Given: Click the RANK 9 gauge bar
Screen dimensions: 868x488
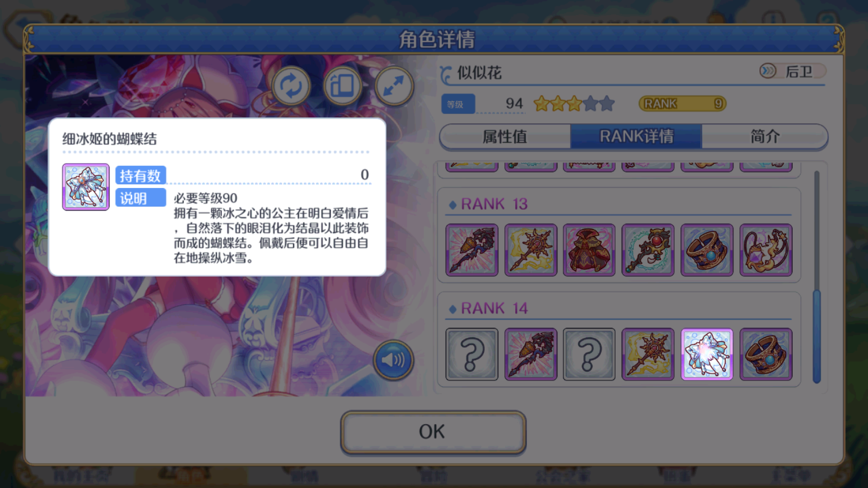Looking at the screenshot, I should [682, 104].
